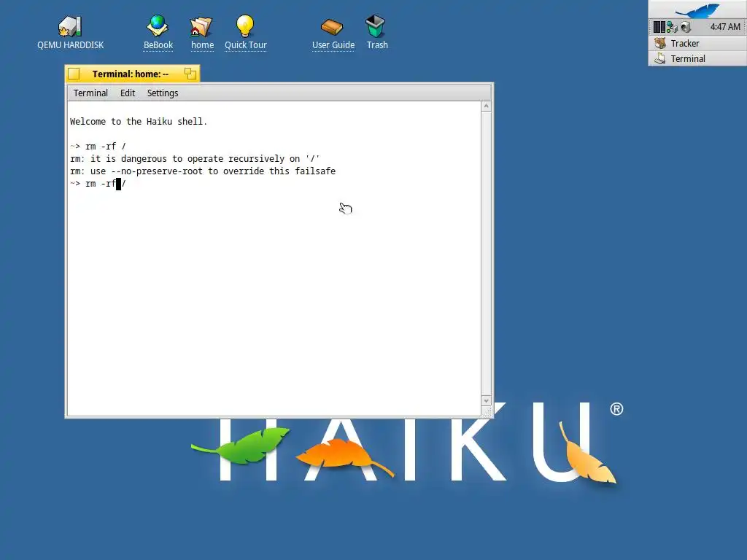747x560 pixels.
Task: Click the volume control tray icon
Action: 686,27
